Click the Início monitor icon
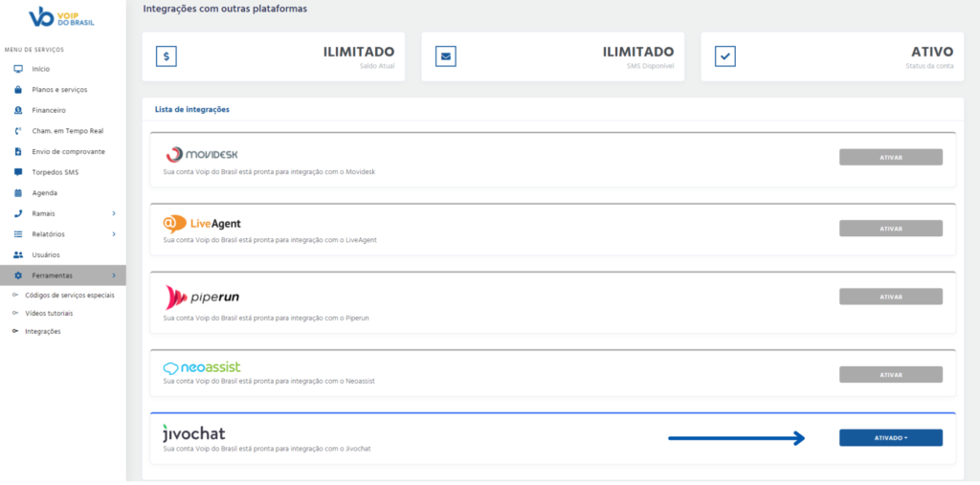The height and width of the screenshot is (485, 980). (18, 69)
